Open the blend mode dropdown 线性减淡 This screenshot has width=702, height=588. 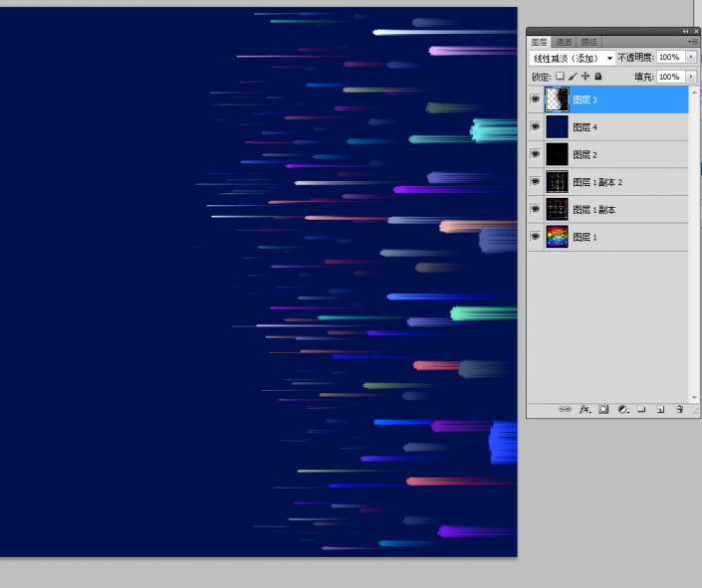coord(573,59)
